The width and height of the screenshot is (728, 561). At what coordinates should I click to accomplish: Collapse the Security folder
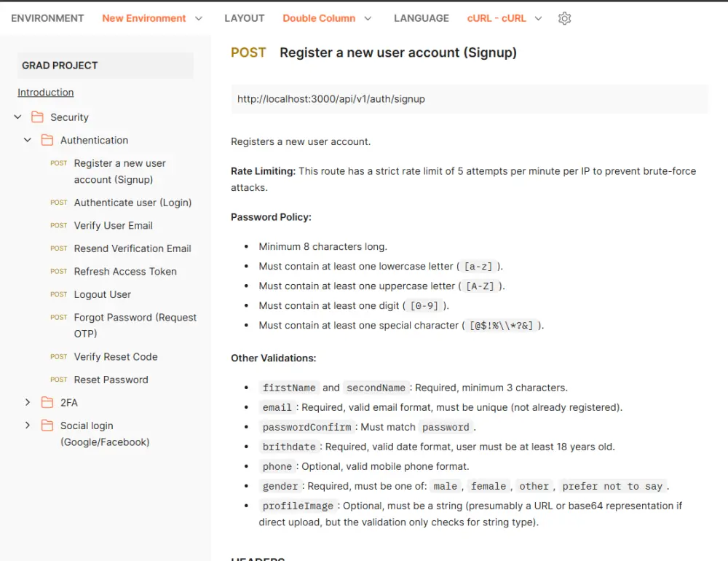17,117
